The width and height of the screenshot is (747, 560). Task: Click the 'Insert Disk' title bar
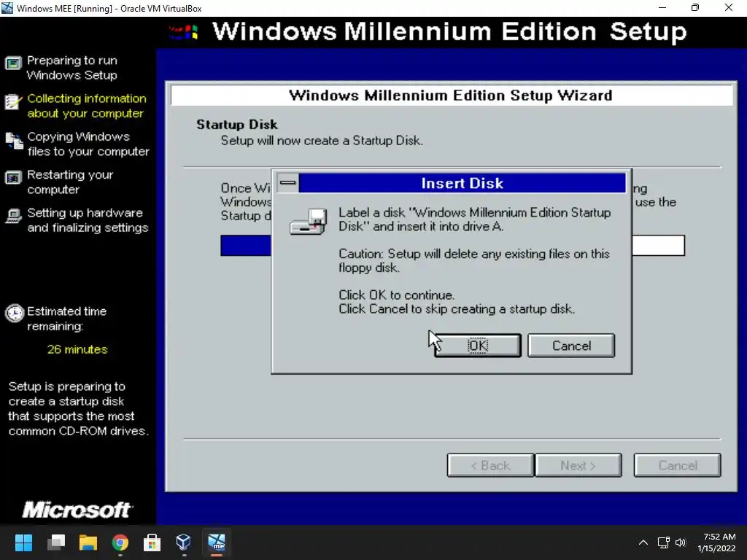462,183
